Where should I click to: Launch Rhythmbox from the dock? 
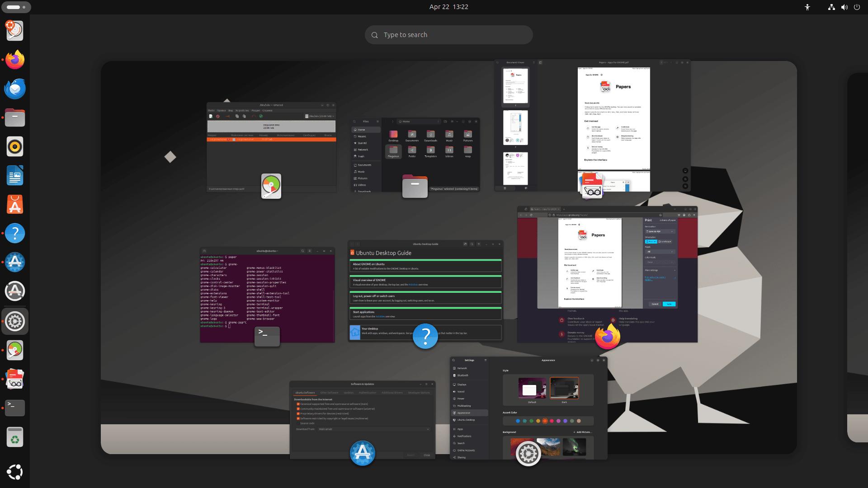15,146
